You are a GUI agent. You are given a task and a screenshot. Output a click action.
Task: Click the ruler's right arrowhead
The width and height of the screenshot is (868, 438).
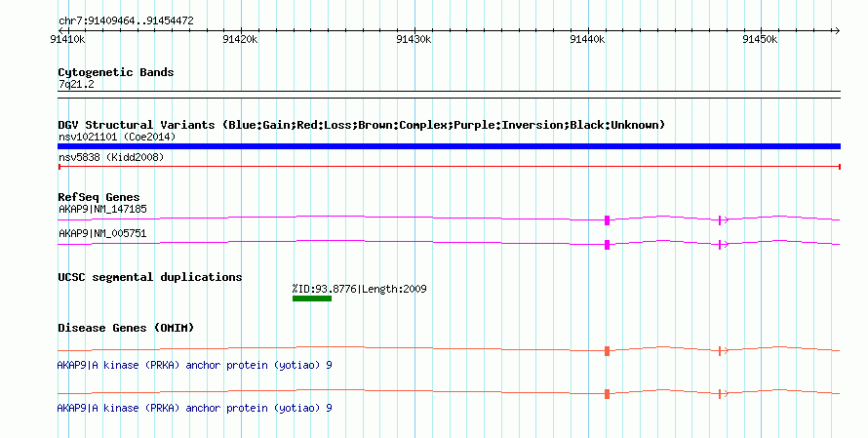pyautogui.click(x=837, y=31)
